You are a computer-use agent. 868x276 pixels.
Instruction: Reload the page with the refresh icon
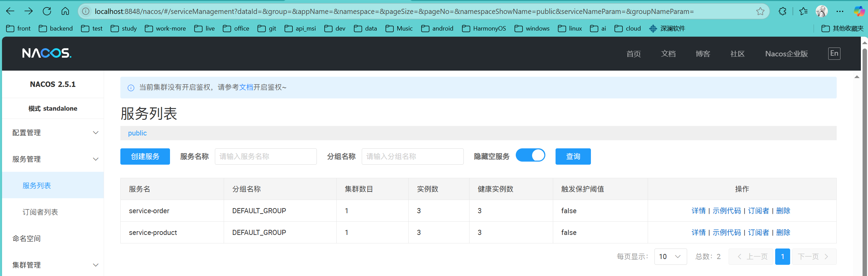point(47,11)
